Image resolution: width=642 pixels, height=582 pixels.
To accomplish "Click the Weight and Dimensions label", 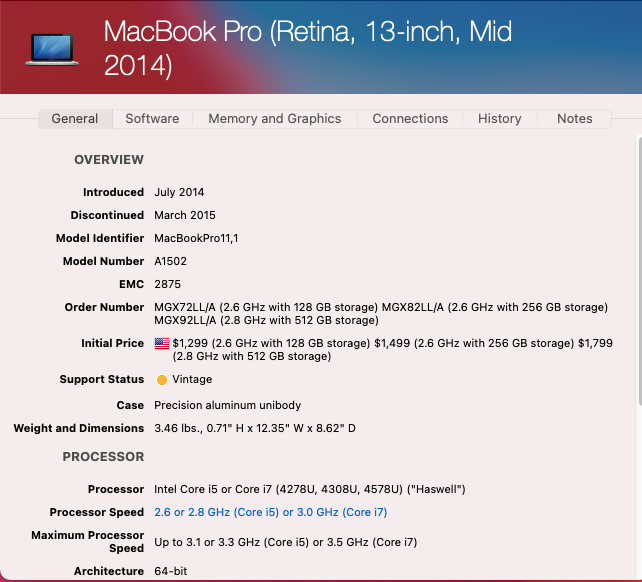I will [79, 428].
